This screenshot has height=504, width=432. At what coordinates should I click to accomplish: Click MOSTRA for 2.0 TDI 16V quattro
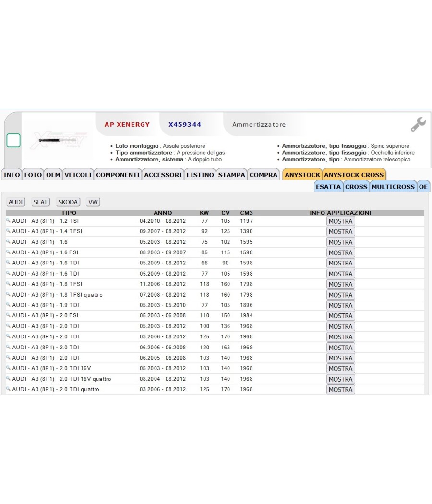(x=340, y=379)
